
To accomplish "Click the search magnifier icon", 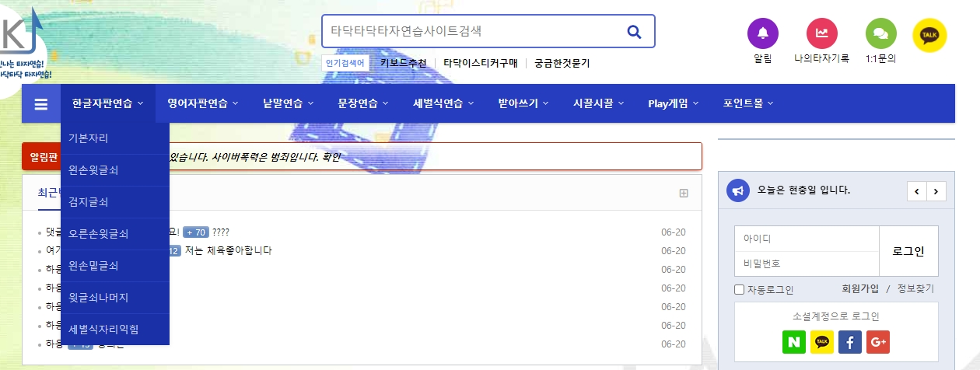I will [x=634, y=32].
